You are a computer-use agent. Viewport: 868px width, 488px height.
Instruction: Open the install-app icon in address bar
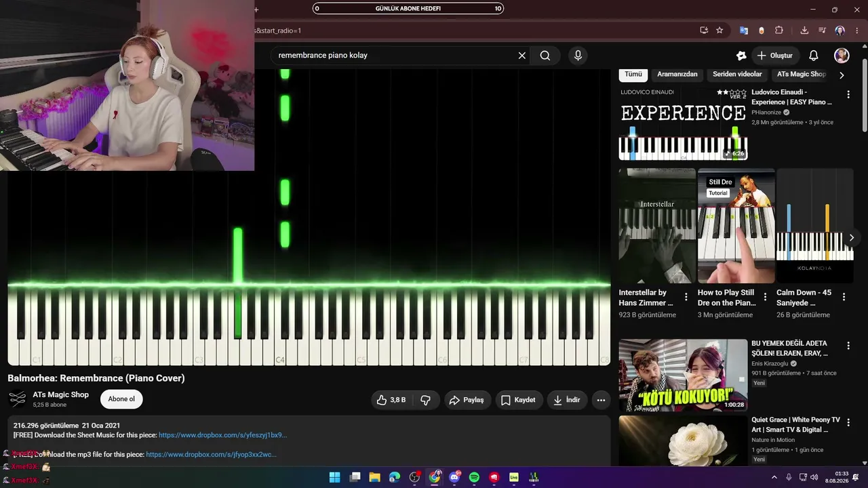[704, 30]
